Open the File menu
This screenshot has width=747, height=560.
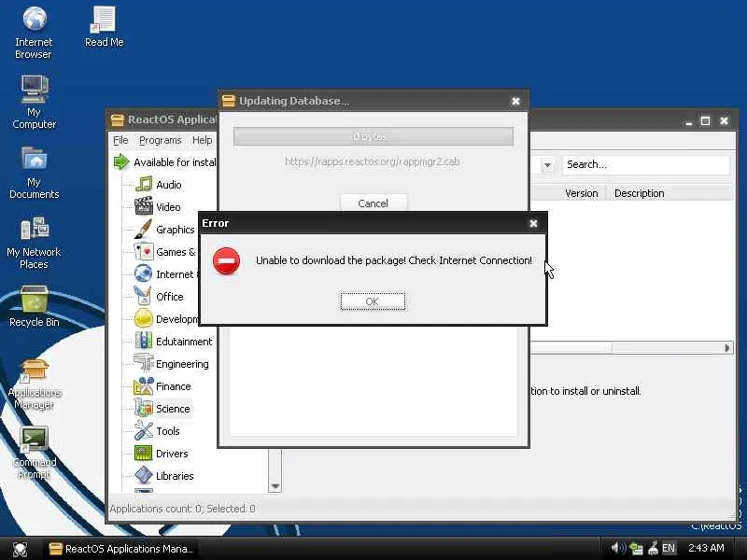point(120,140)
